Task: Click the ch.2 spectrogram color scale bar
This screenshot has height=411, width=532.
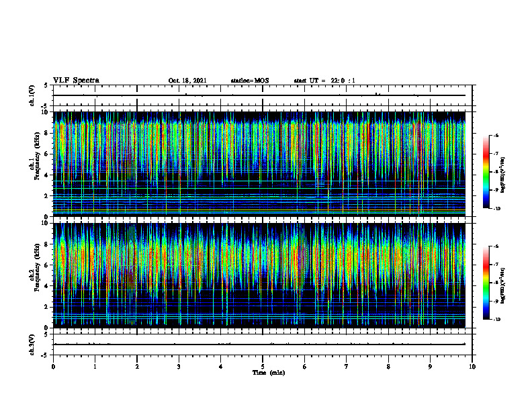Action: point(486,283)
